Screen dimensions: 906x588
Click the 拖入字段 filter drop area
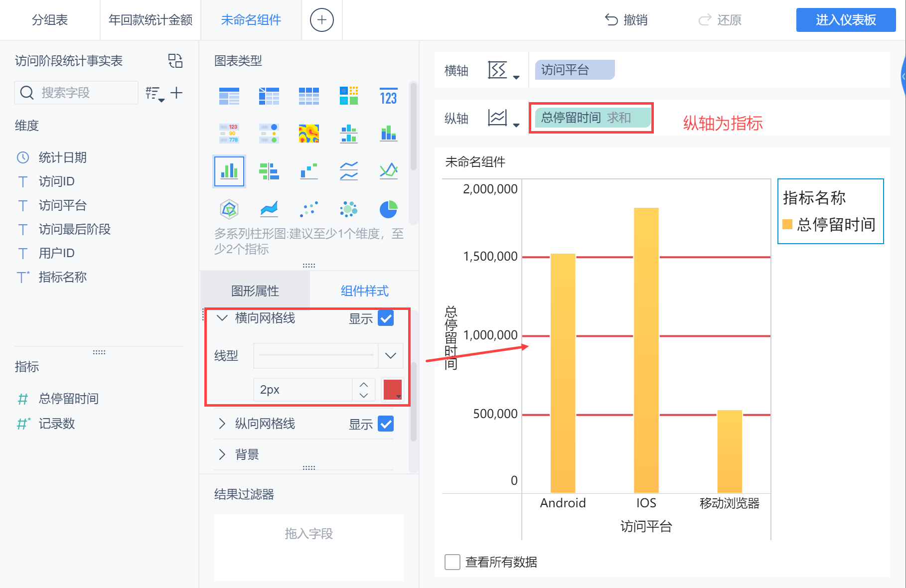pyautogui.click(x=309, y=547)
